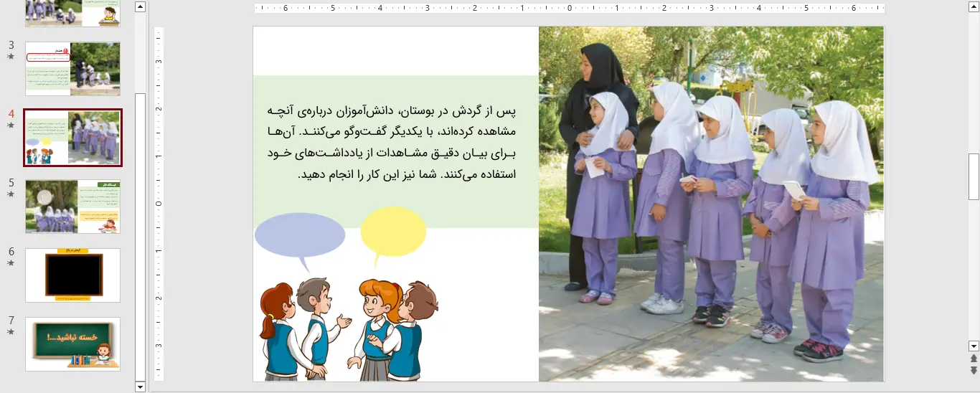Select the black chalkboard slide 6 thumbnail
Screen dimensions: 980x393
[72, 275]
